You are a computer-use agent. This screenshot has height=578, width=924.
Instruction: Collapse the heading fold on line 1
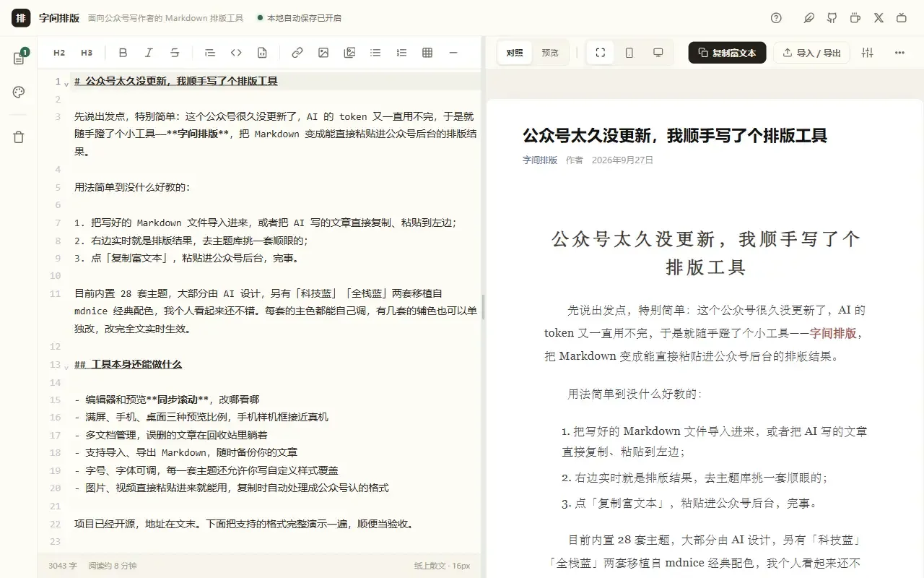click(x=66, y=84)
